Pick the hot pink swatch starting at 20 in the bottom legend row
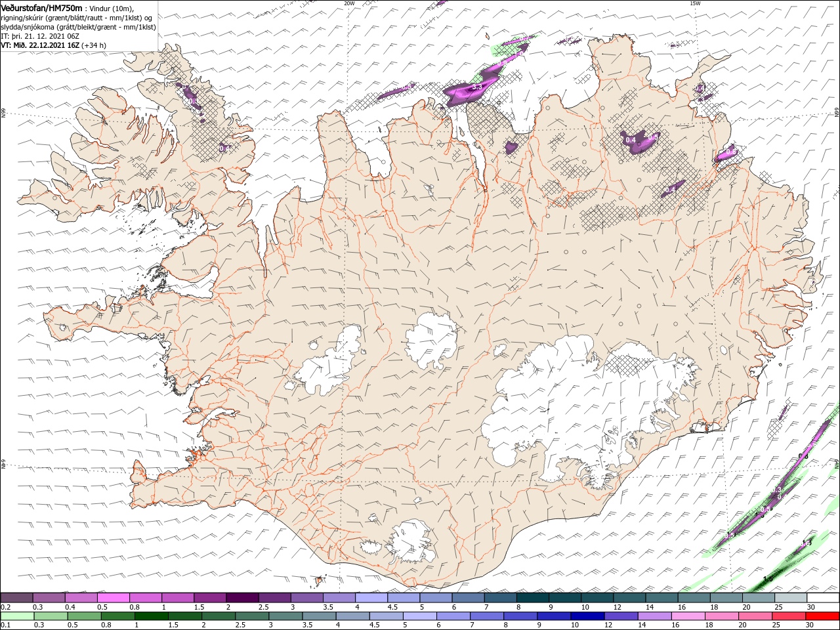The image size is (840, 630). point(755,617)
